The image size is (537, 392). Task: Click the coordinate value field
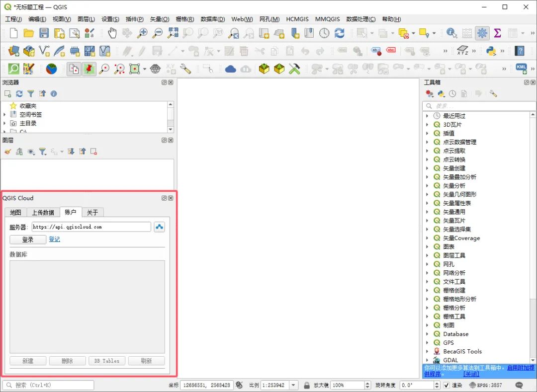(206, 385)
